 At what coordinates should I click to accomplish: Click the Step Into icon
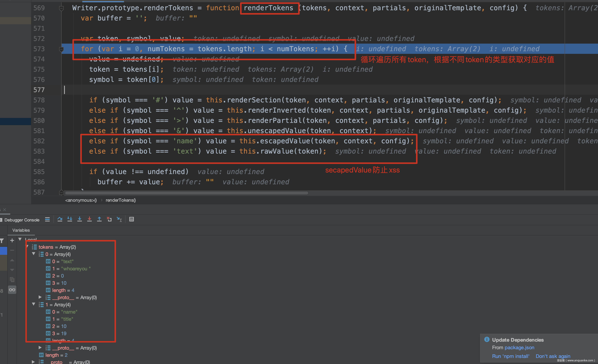point(80,219)
